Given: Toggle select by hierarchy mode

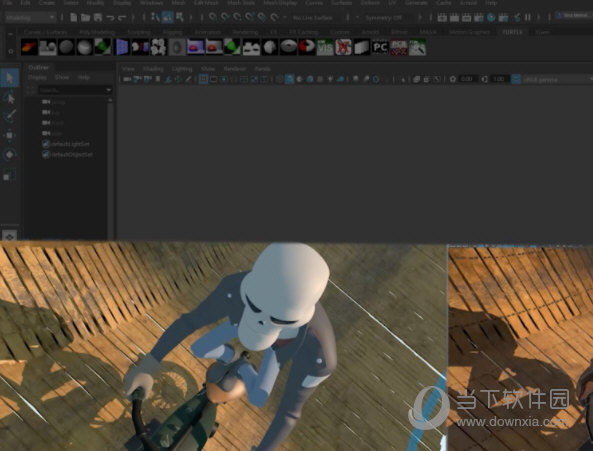Looking at the screenshot, I should click(x=155, y=17).
